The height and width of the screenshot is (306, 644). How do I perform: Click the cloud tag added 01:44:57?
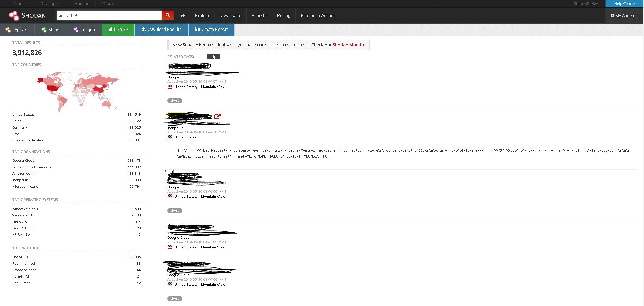[175, 101]
